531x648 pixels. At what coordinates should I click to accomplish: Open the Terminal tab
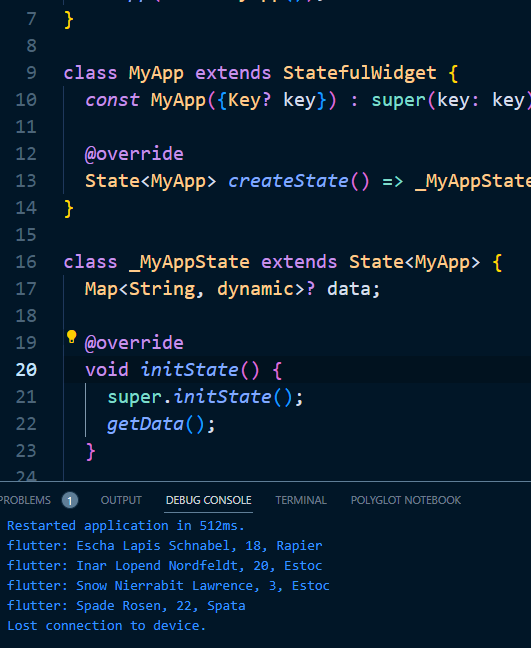(x=301, y=500)
